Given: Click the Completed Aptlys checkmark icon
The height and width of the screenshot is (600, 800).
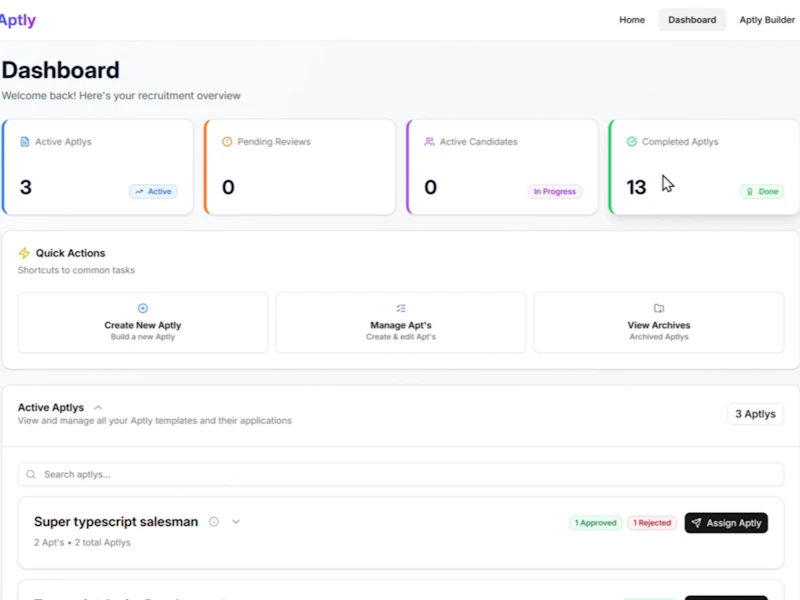Looking at the screenshot, I should [x=632, y=141].
